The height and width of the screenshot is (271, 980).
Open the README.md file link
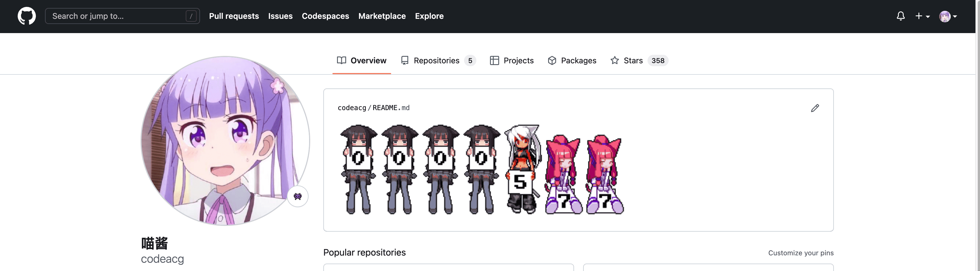(391, 108)
